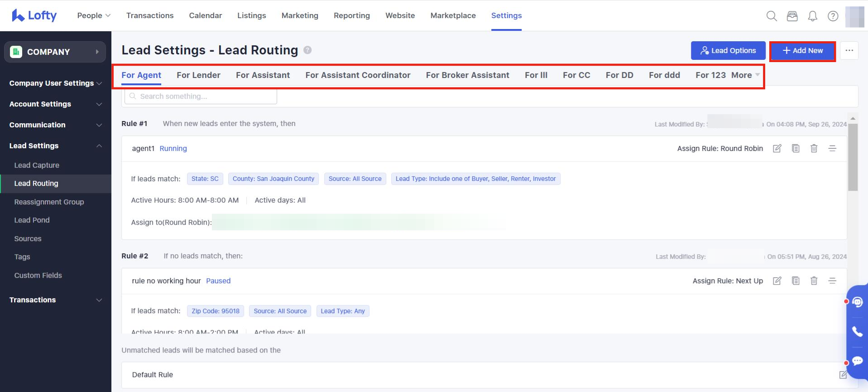Open the inbox tray icon in header
The image size is (868, 392).
click(x=792, y=16)
